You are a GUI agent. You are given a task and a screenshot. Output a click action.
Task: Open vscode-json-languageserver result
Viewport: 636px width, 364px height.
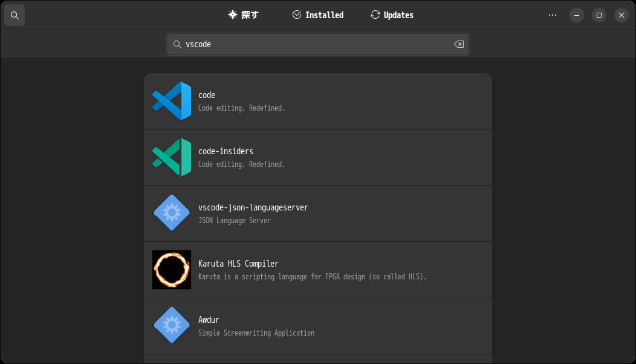click(x=318, y=213)
